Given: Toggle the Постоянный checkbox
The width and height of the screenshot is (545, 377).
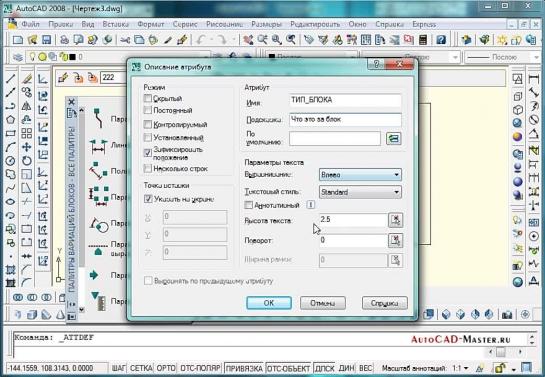Looking at the screenshot, I should coord(148,110).
